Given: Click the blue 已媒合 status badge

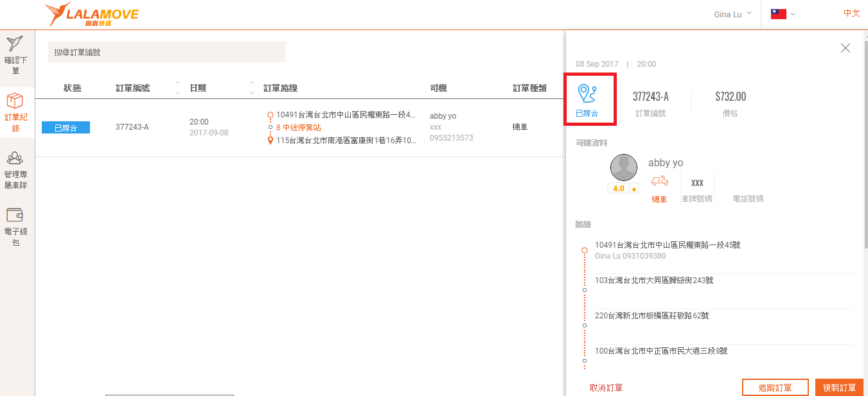Looking at the screenshot, I should 66,128.
